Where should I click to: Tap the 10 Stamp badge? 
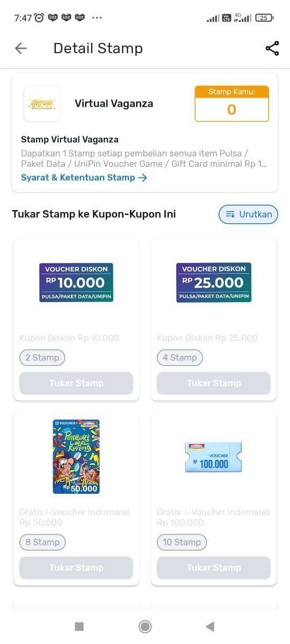(182, 542)
